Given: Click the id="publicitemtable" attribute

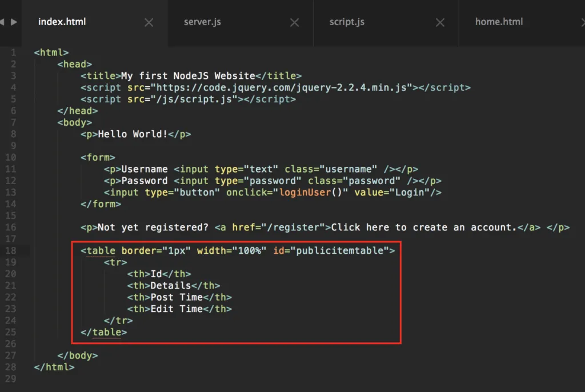Looking at the screenshot, I should click(x=331, y=250).
